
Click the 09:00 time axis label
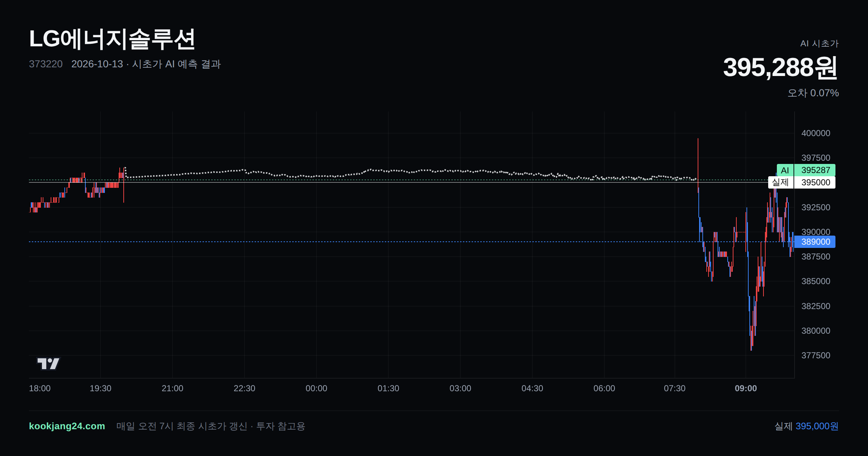coord(746,388)
